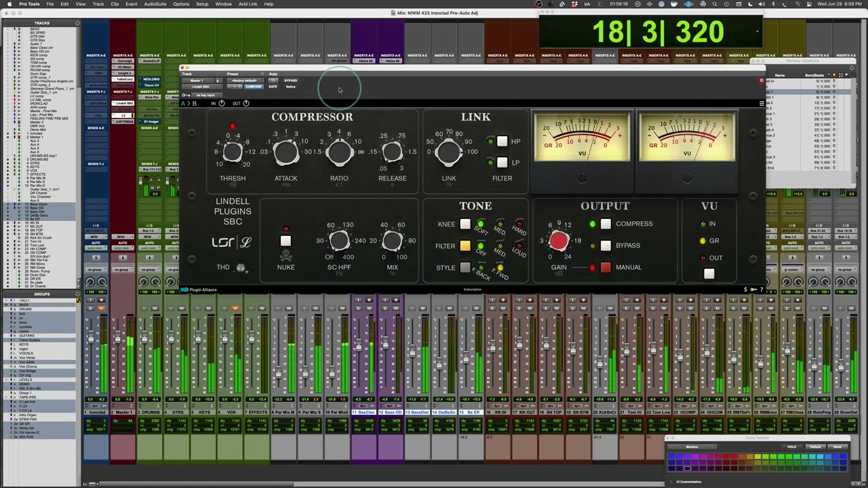Open Control Center in the menu bar
Screen dimensions: 868x488
pyautogui.click(x=809, y=4)
